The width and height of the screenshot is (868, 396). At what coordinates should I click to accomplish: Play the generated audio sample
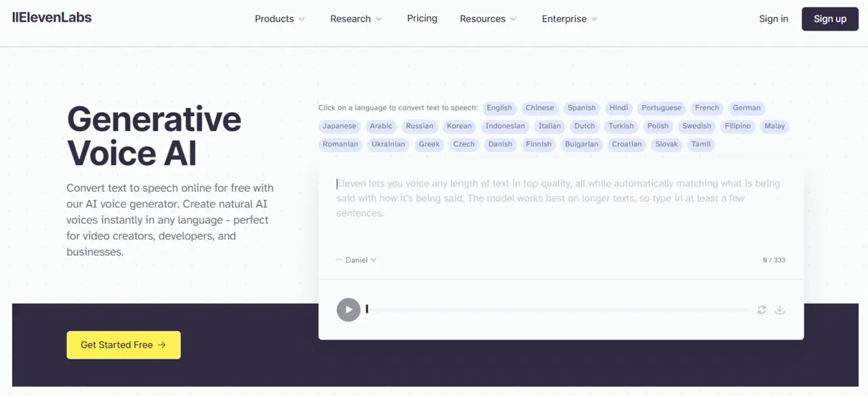349,310
